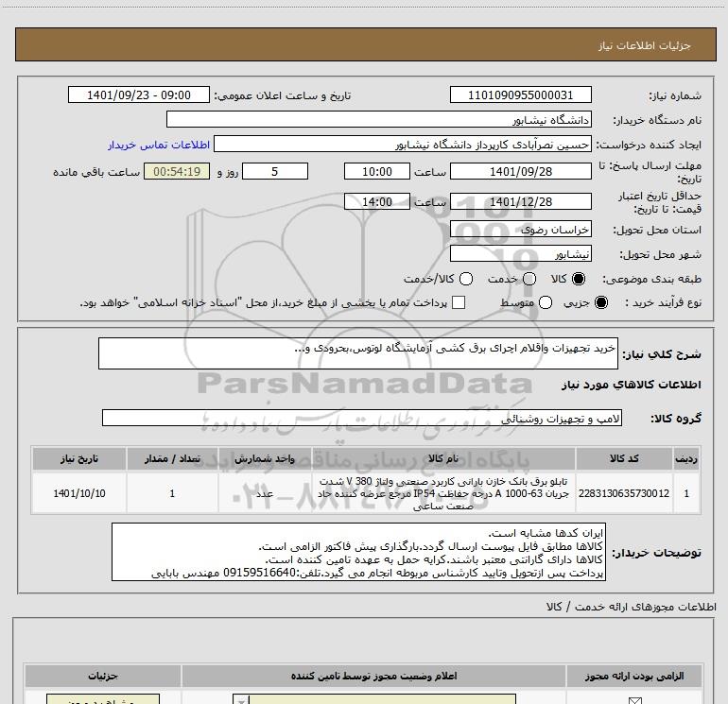Click the response deadline date 1401/09/28
The width and height of the screenshot is (728, 704).
(x=520, y=172)
